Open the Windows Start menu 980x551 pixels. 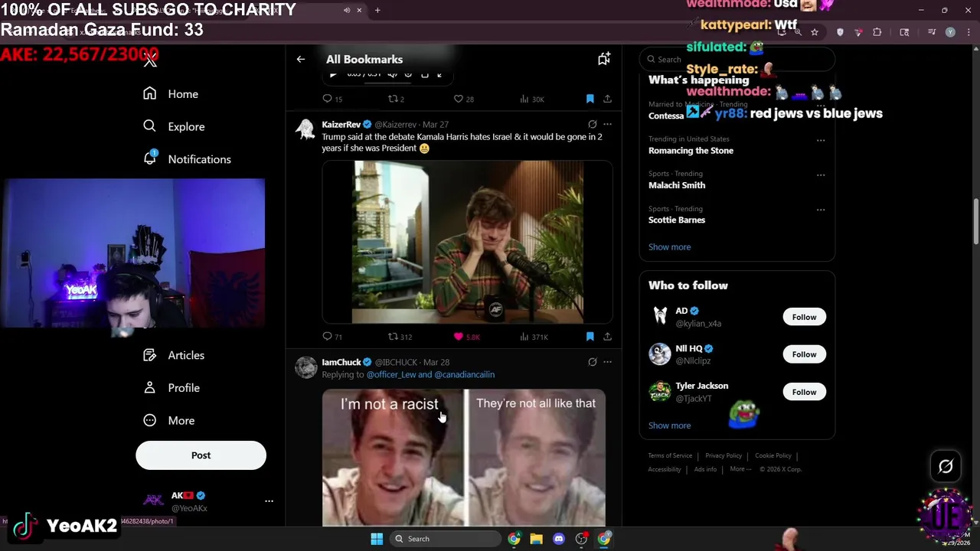[x=377, y=539]
